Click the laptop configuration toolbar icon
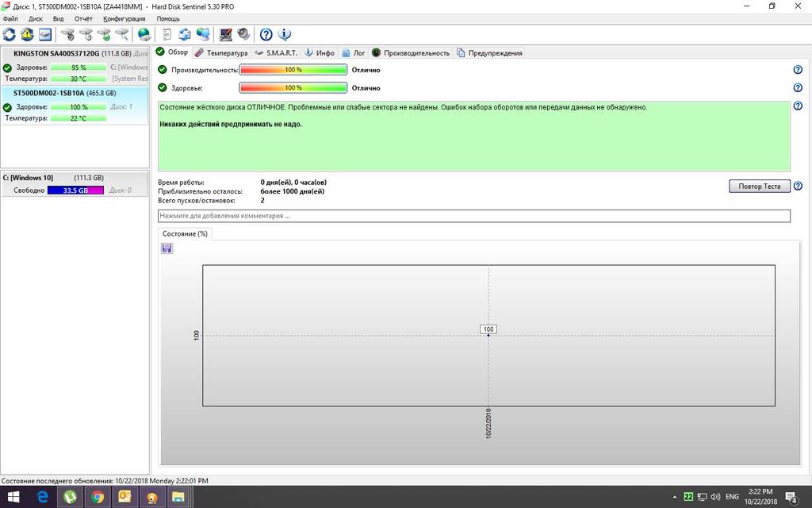 tap(226, 35)
